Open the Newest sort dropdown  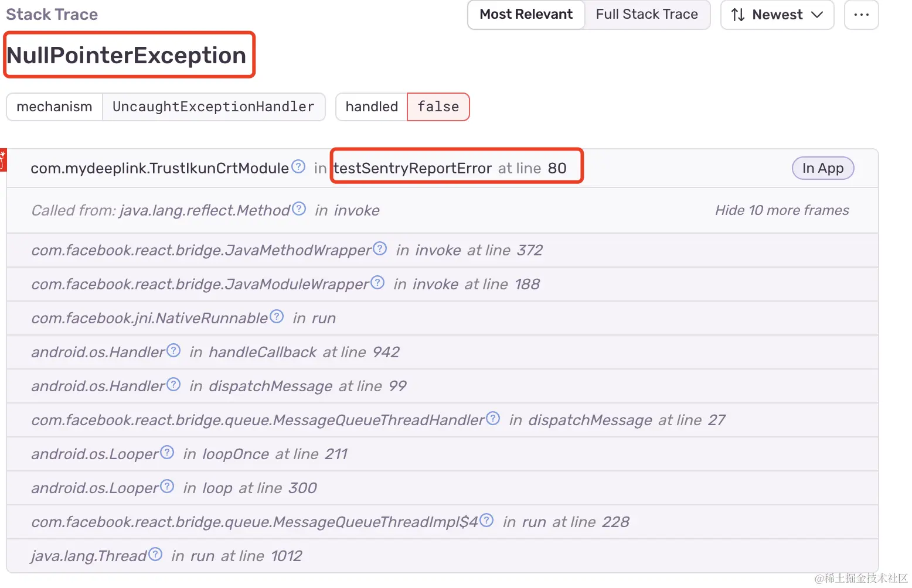pos(777,15)
